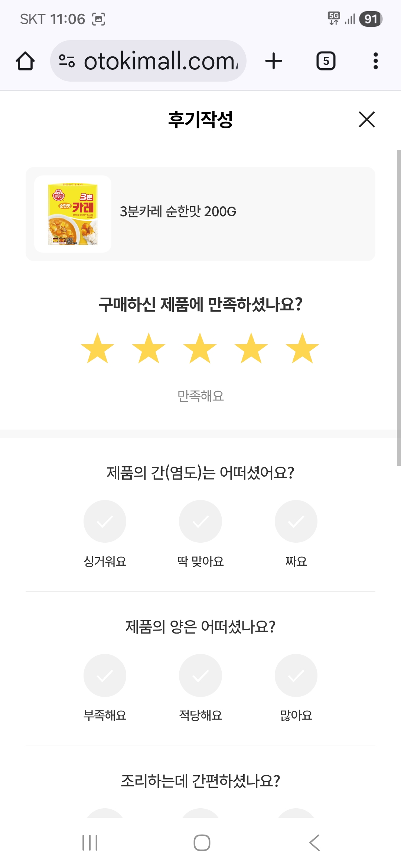Close the 후기작성 review page
This screenshot has width=401, height=868.
366,119
